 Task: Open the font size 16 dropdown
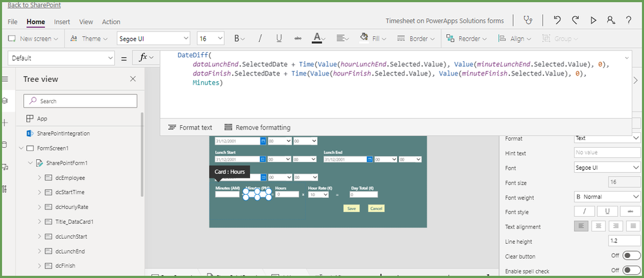(210, 39)
